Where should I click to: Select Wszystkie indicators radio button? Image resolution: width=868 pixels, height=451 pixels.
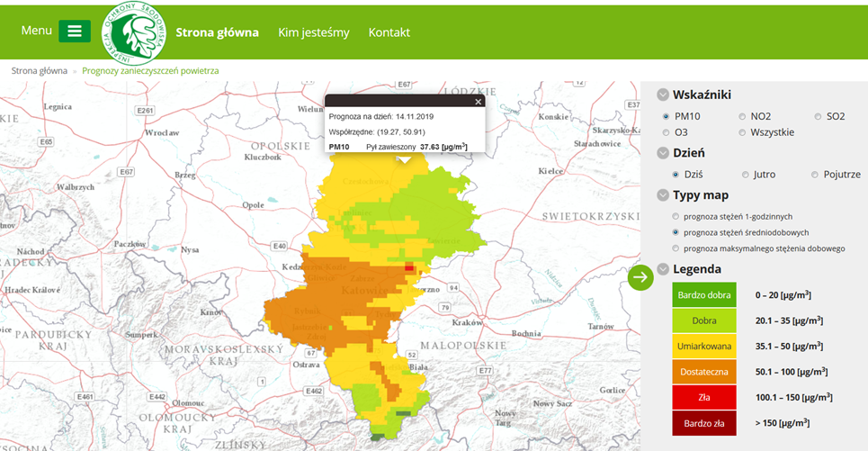(x=742, y=132)
